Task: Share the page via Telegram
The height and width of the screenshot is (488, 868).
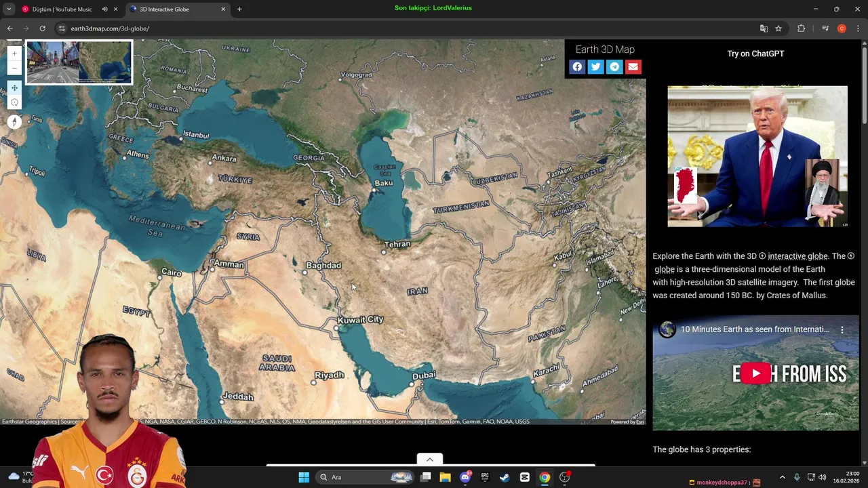Action: tap(614, 66)
